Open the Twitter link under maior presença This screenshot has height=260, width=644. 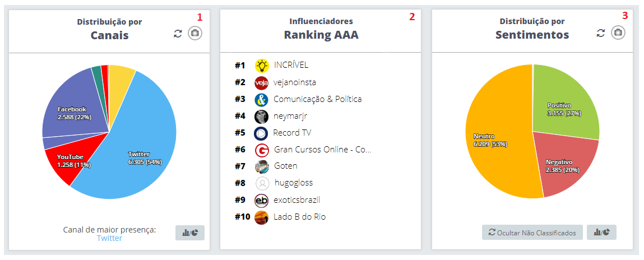point(109,238)
